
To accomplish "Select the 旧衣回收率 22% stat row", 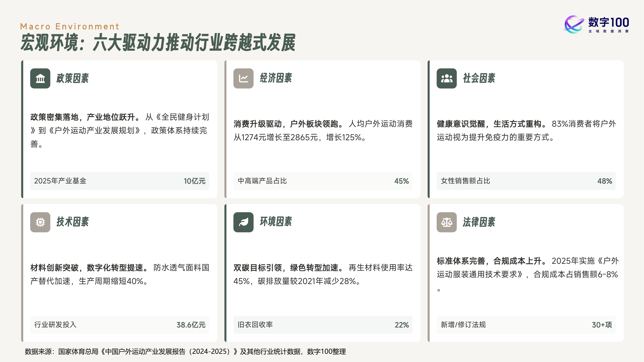I will 323,325.
